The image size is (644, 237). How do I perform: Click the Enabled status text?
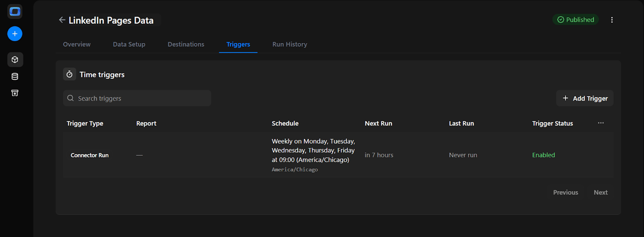(544, 155)
